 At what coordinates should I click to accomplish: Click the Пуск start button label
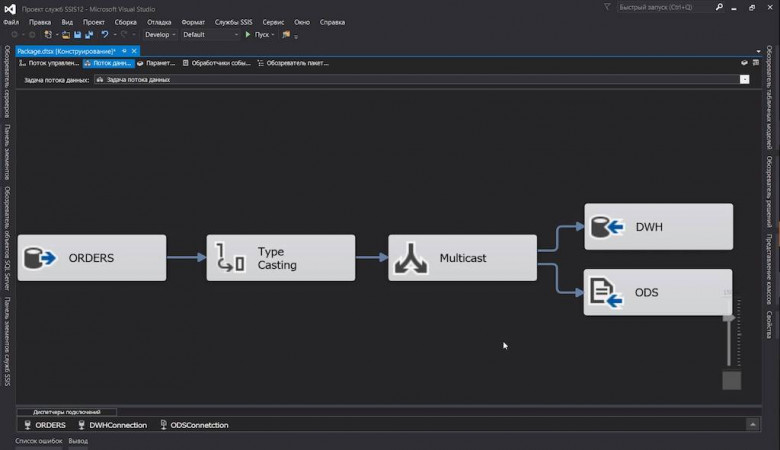[262, 35]
